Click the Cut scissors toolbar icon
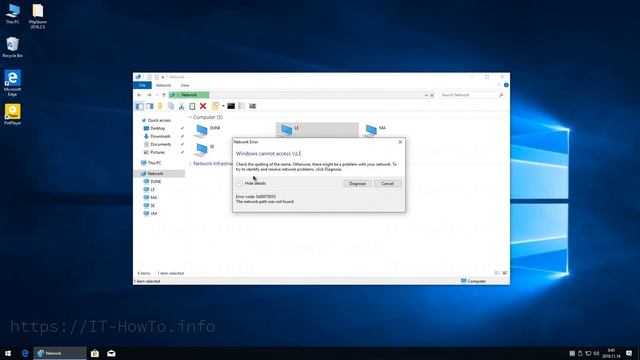 click(182, 106)
